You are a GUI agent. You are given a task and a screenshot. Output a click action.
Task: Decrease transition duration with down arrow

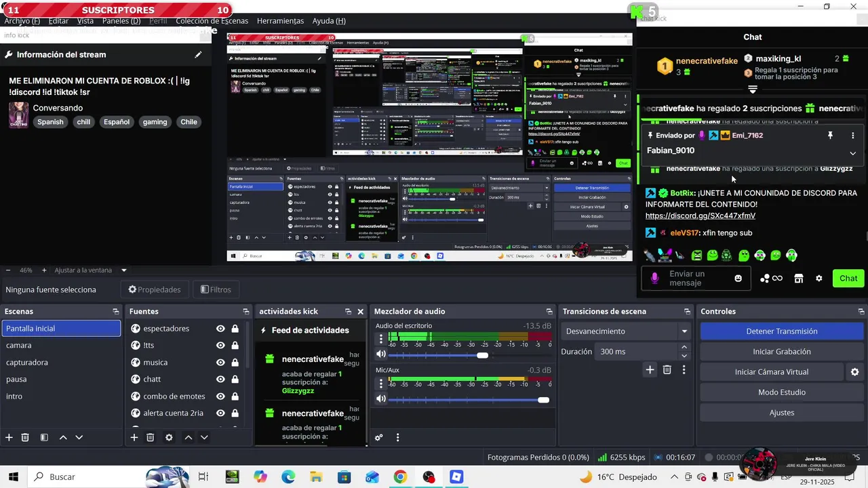point(684,356)
